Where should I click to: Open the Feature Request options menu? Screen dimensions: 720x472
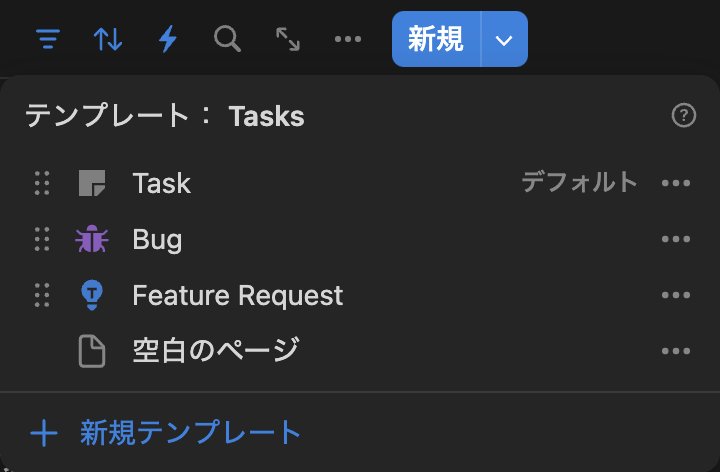coord(676,295)
